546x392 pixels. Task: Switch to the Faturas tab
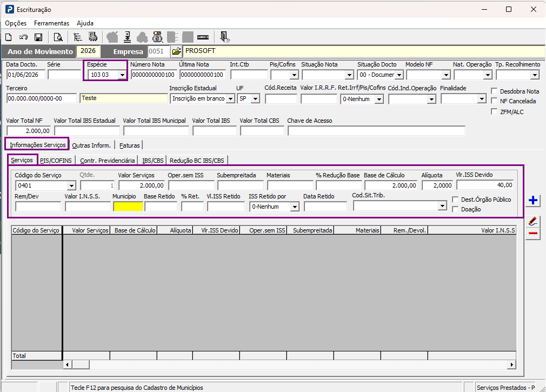click(x=130, y=145)
